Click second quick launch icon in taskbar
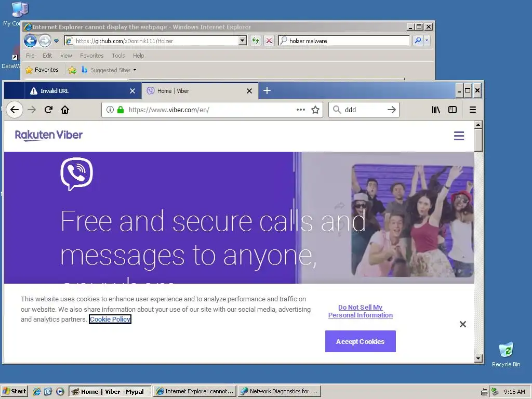Screen dimensions: 532x399 pos(48,391)
